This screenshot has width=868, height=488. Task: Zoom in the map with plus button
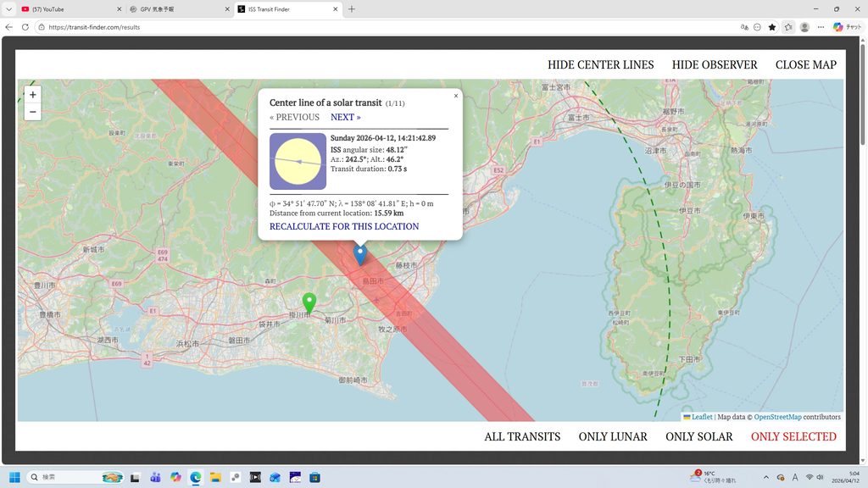click(x=33, y=95)
